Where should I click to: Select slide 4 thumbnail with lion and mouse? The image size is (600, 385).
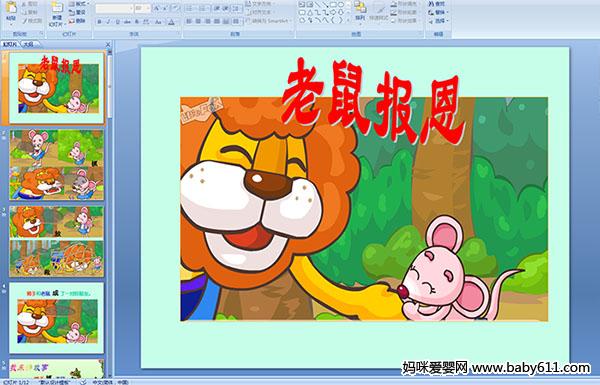coord(57,318)
